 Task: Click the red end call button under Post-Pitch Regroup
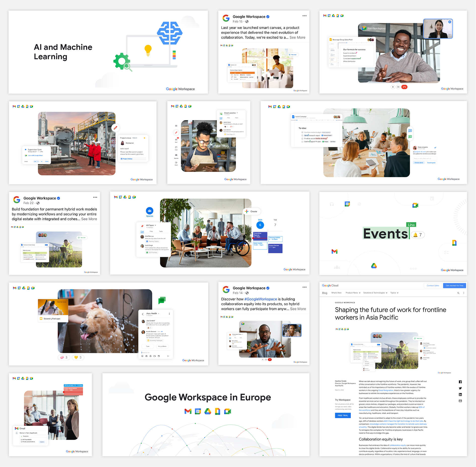pos(404,87)
